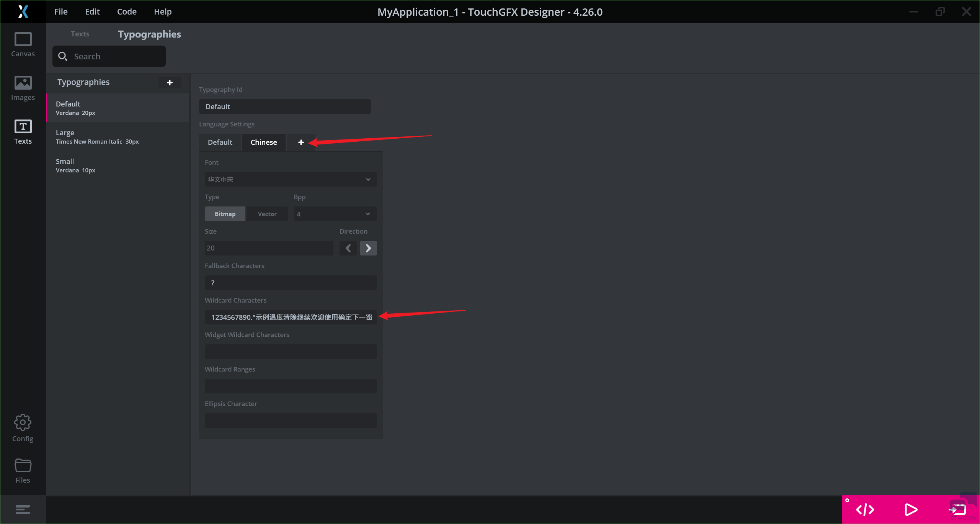
Task: Switch to the Default language tab
Action: 220,142
